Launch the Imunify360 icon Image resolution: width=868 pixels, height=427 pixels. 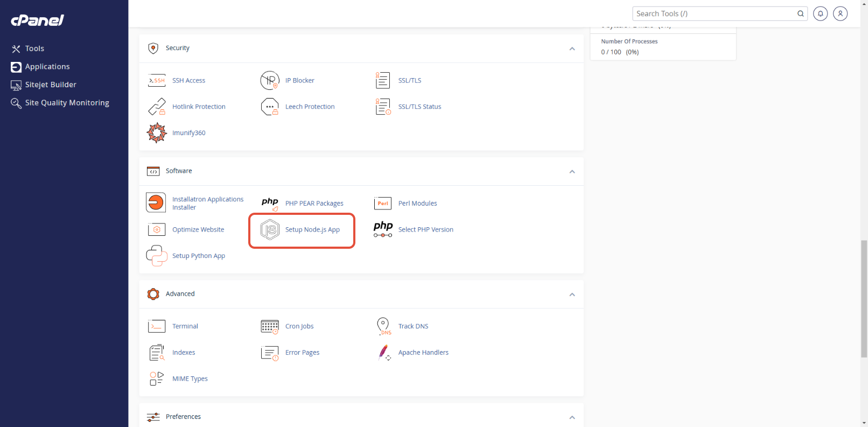tap(157, 132)
